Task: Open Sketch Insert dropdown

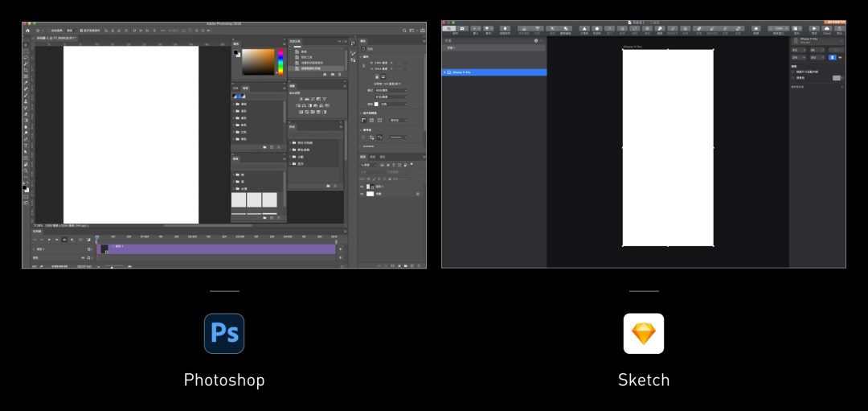Action: click(476, 28)
